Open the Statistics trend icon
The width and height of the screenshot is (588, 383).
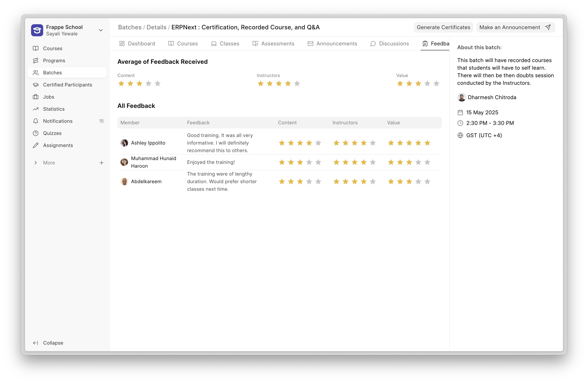(x=36, y=109)
